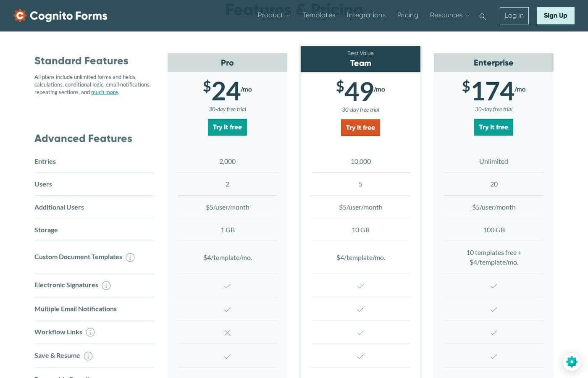Show info for Electronic Signatures
This screenshot has width=588, height=378.
[x=106, y=286]
